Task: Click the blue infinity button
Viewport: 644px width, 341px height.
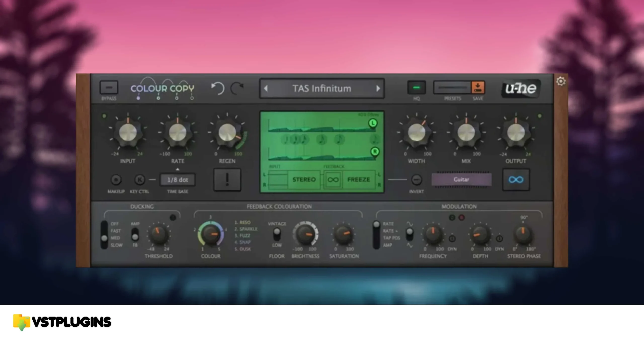Action: [516, 180]
